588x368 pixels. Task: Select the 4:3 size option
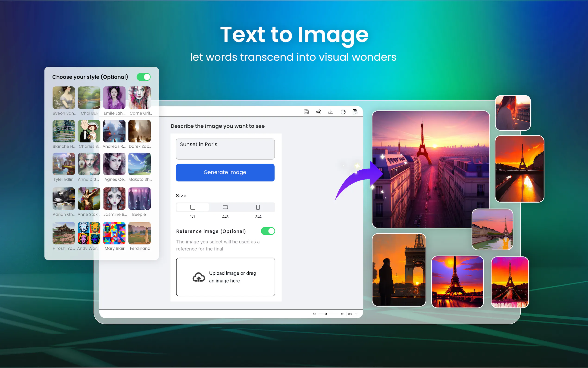[x=225, y=207]
